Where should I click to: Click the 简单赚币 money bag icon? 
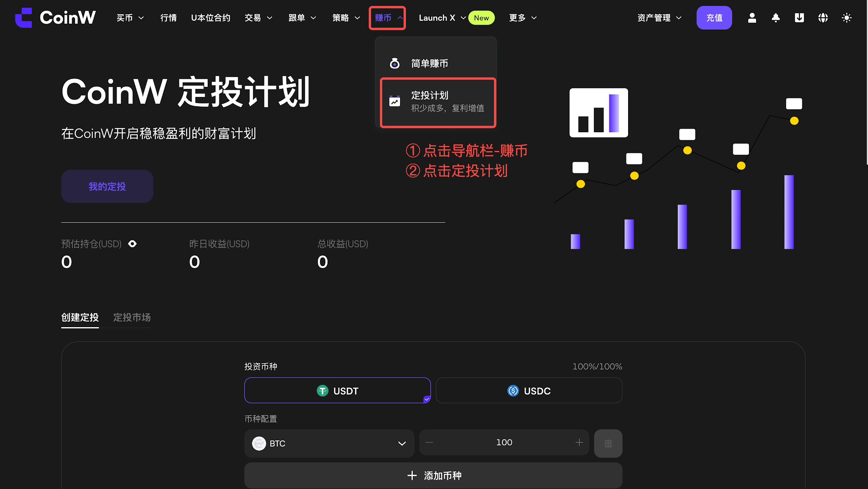point(395,64)
